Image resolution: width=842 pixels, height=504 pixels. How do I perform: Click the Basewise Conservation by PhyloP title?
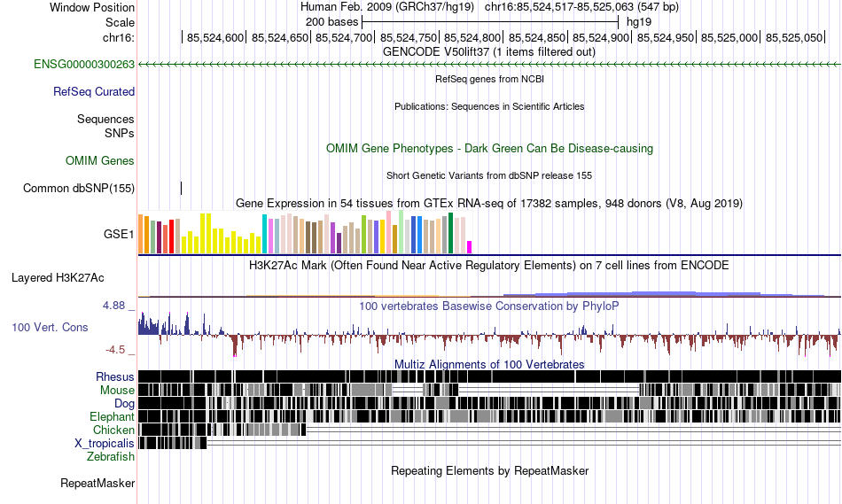(x=489, y=306)
